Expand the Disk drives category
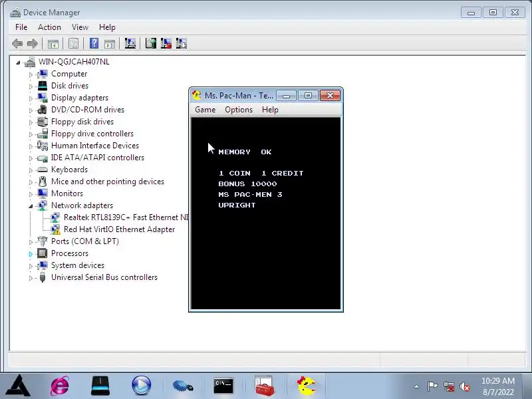 31,86
